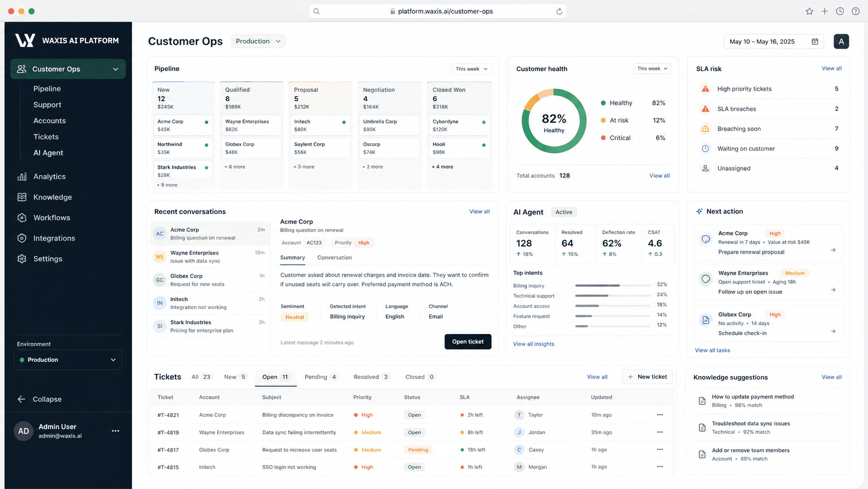This screenshot has width=868, height=489.
Task: Click the Settings gear icon in sidebar
Action: pos(22,259)
